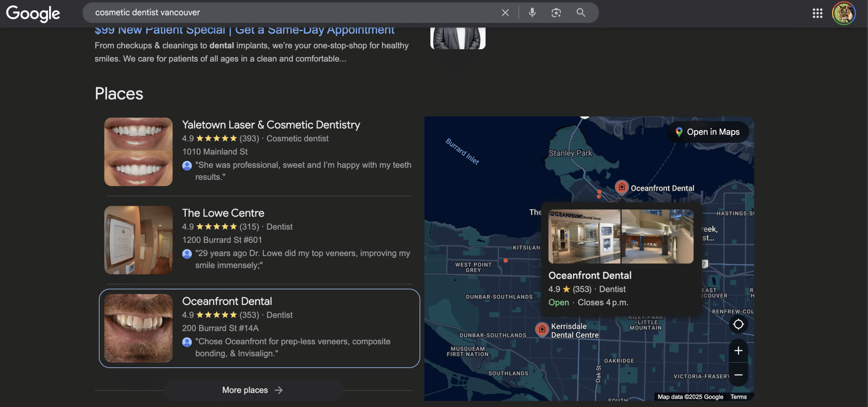Click the Stanley Park map label
This screenshot has width=868, height=407.
[x=570, y=153]
